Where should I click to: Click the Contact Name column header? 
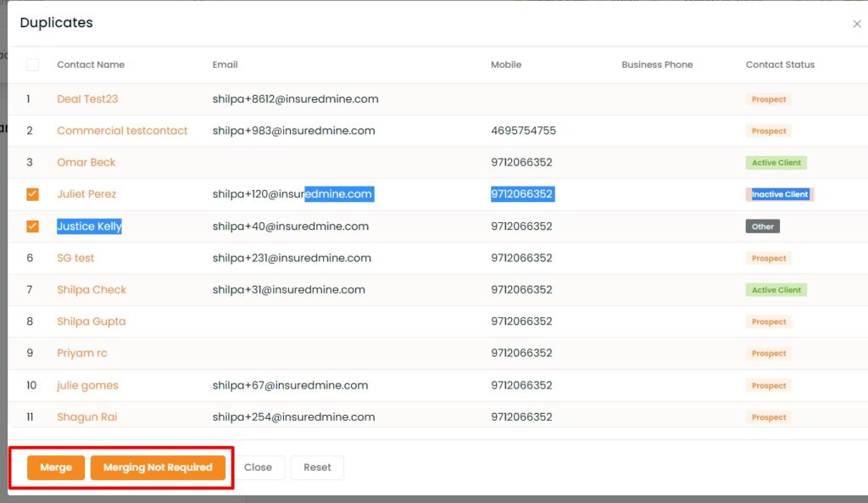(91, 64)
